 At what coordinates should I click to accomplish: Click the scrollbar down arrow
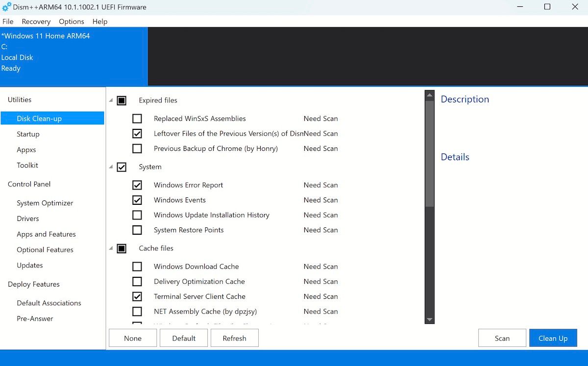(x=429, y=319)
